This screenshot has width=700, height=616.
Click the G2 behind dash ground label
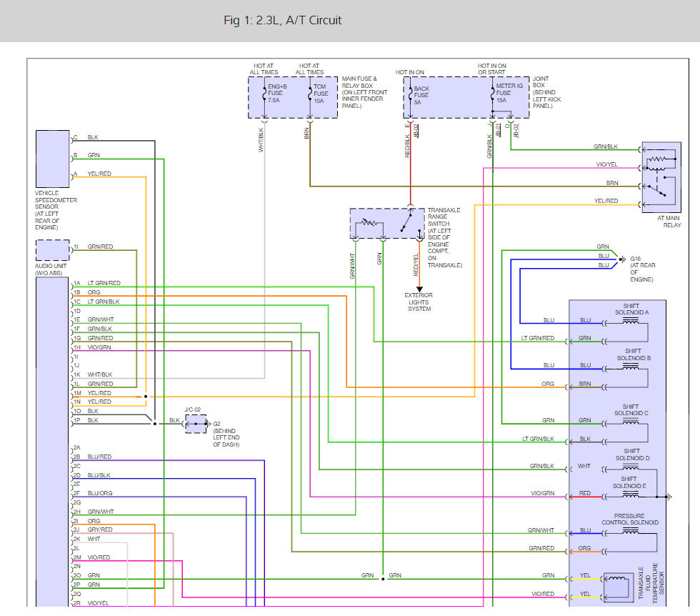pyautogui.click(x=226, y=434)
